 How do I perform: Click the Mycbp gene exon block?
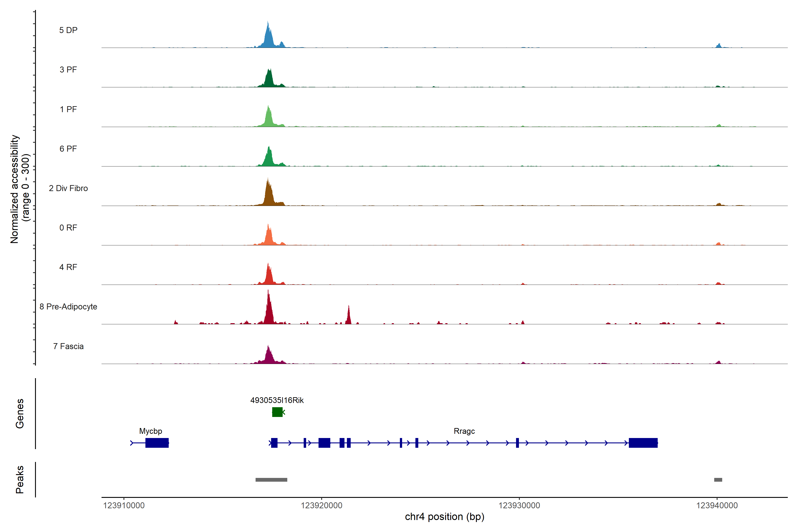click(x=157, y=443)
